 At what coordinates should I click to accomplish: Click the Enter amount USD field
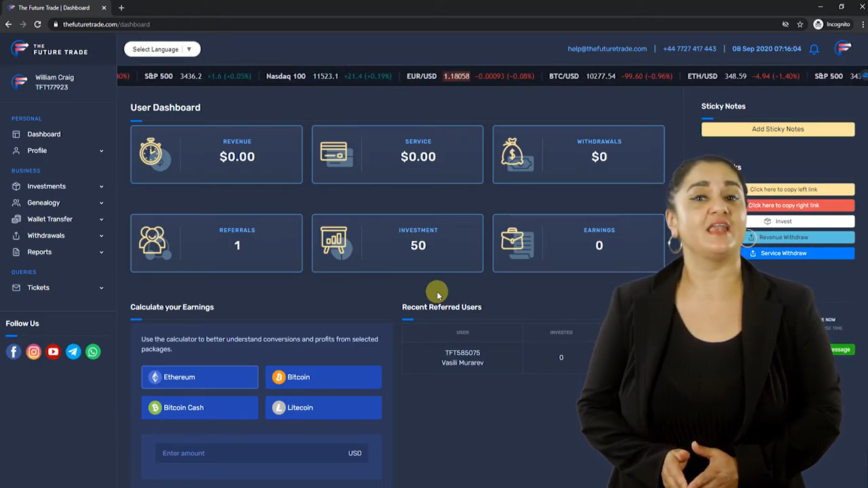pyautogui.click(x=262, y=453)
